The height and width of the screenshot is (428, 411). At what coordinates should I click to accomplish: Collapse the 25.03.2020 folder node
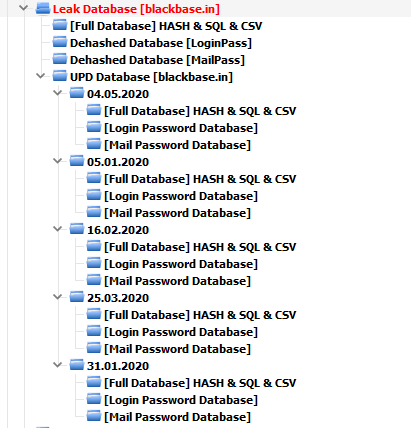[58, 297]
